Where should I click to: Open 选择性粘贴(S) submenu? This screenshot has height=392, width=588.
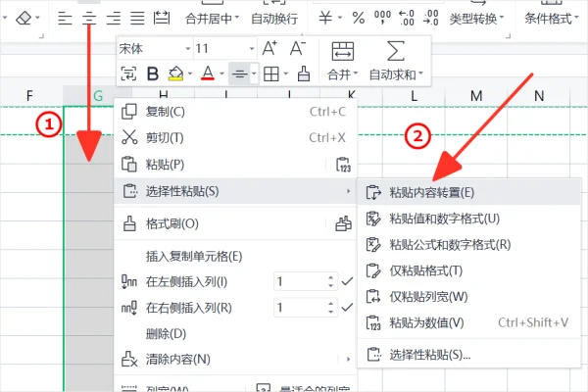click(235, 191)
